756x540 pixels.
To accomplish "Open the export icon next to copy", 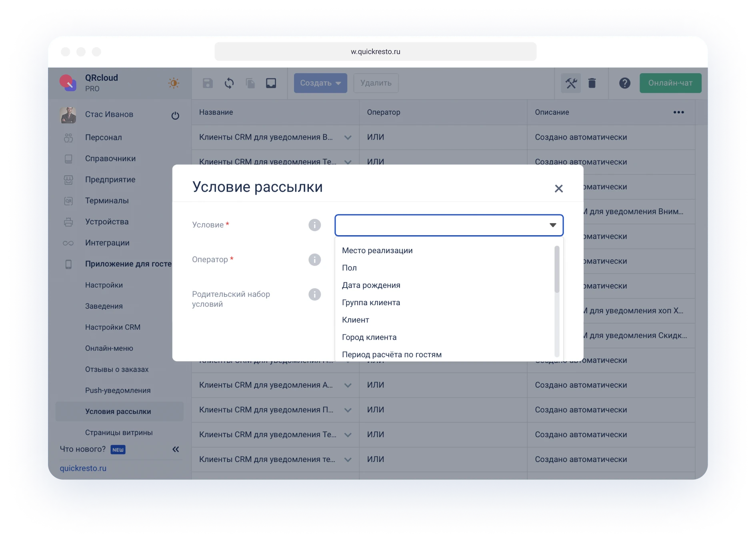I will point(271,83).
